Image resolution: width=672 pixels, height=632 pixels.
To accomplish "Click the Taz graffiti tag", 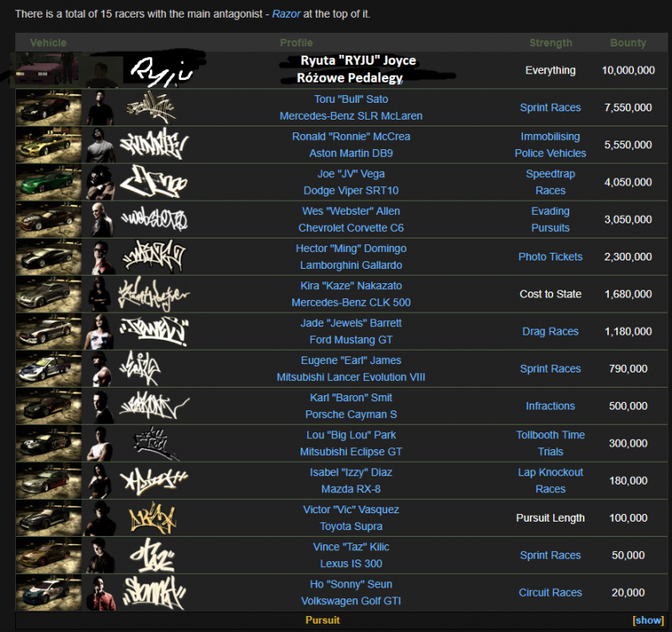I will [152, 555].
